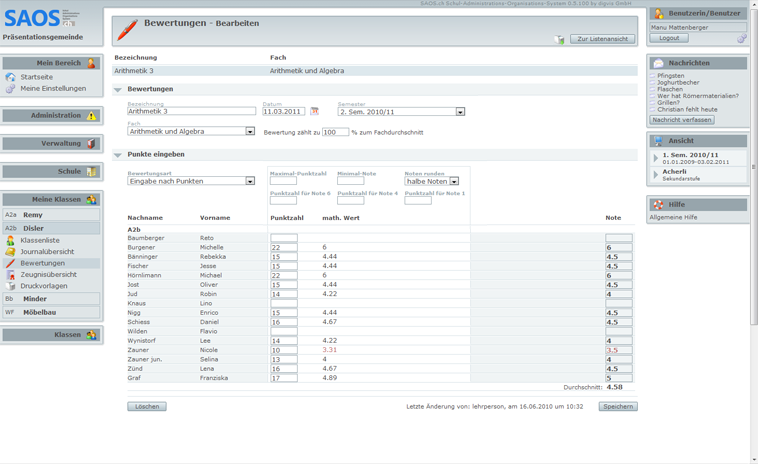The height and width of the screenshot is (464, 758).
Task: Open the Pfingsten message
Action: [x=671, y=76]
